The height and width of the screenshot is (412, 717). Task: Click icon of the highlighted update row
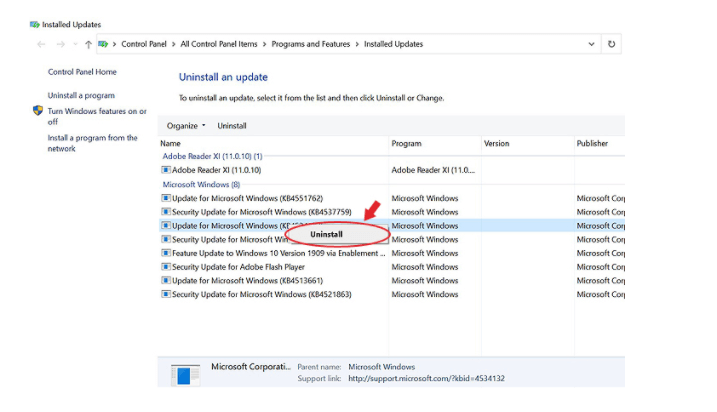(166, 225)
